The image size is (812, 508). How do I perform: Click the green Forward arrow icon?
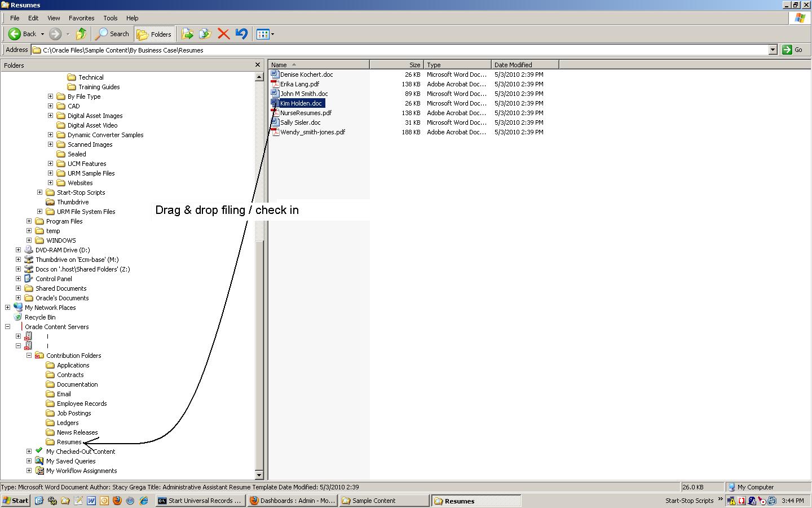pyautogui.click(x=55, y=34)
